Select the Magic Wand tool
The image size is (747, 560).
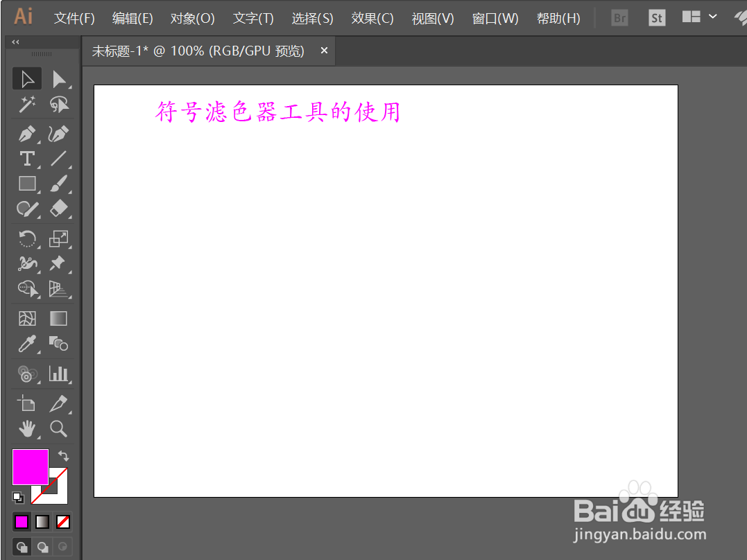(27, 104)
